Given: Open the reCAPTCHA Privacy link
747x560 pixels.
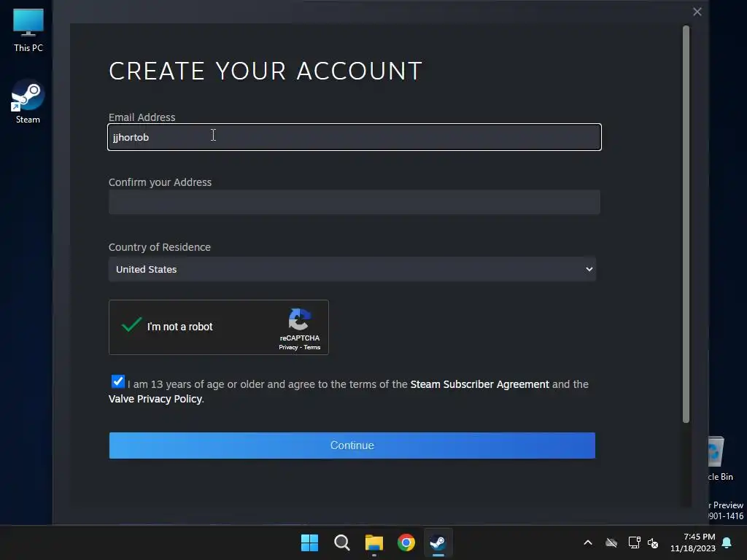Looking at the screenshot, I should coord(288,347).
